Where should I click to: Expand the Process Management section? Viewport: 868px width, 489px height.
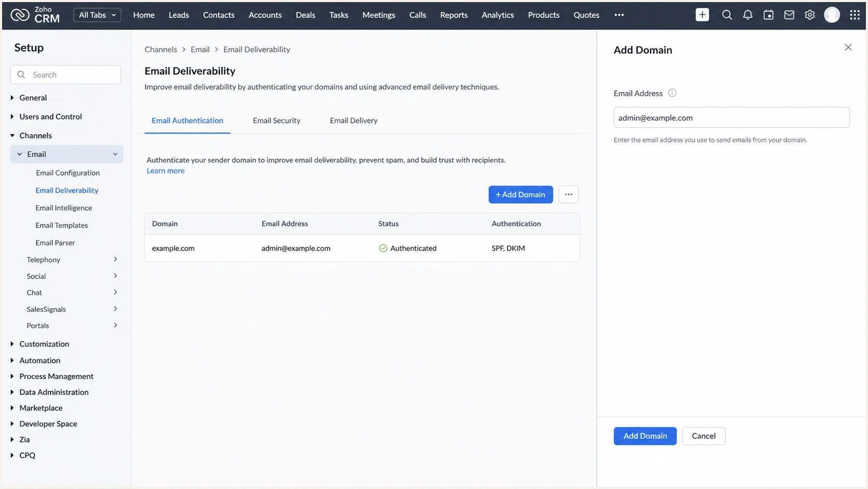[x=12, y=376]
